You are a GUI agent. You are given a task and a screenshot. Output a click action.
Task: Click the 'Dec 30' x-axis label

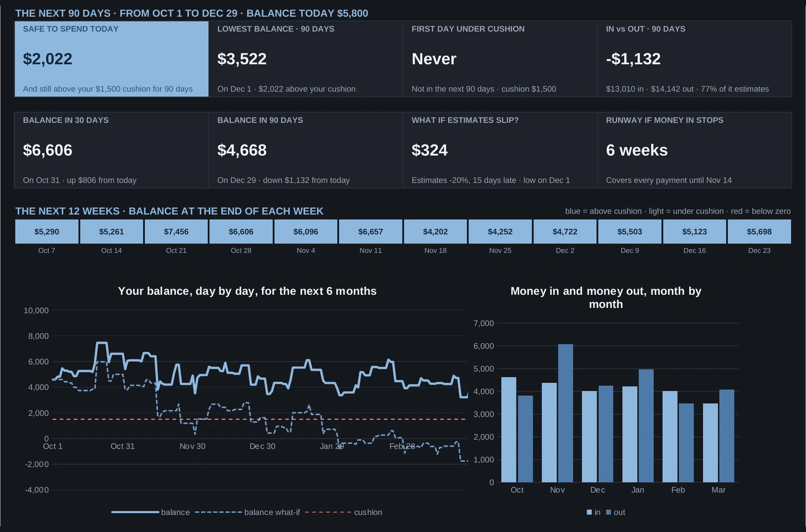(262, 446)
